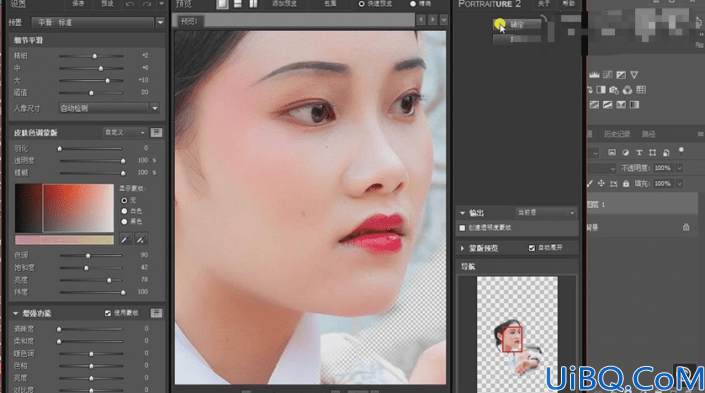This screenshot has height=393, width=705.
Task: Switch to 路径 tab in Photoshop
Action: pyautogui.click(x=648, y=134)
